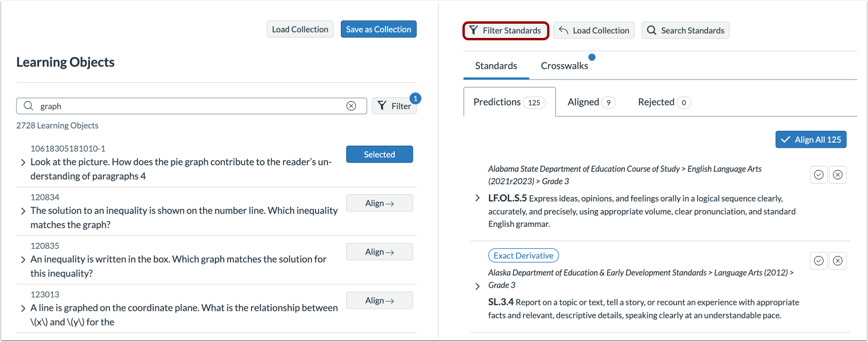868x342 pixels.
Task: Accept the LF.OL.S.5 standard prediction
Action: tap(819, 175)
